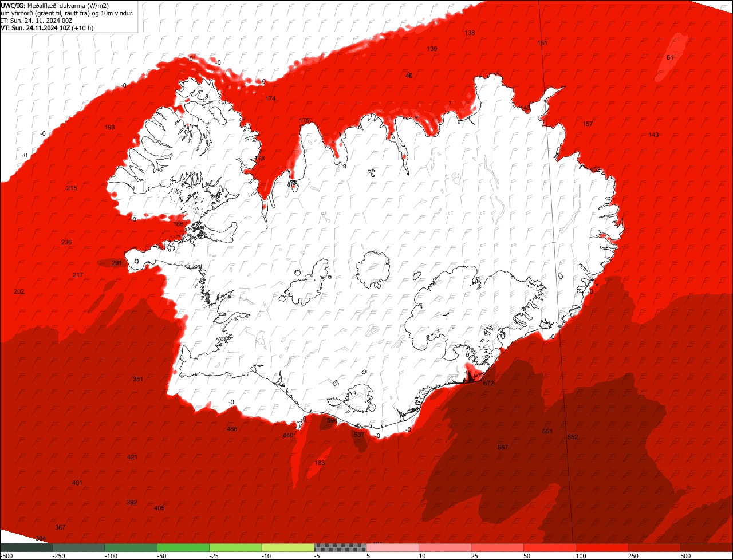Click the initial time 'IT: Sun. 24. 11. 2024 00Z'
Image resolution: width=733 pixels, height=560 pixels.
pyautogui.click(x=37, y=21)
